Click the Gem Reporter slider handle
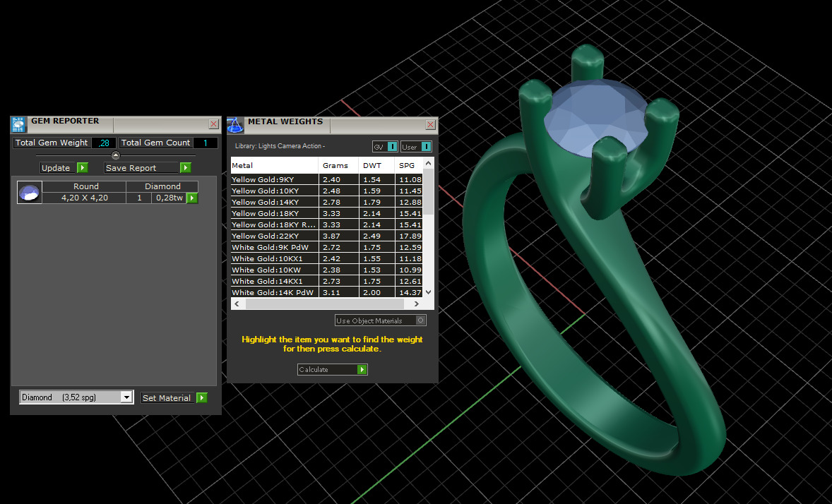832x504 pixels. (116, 155)
